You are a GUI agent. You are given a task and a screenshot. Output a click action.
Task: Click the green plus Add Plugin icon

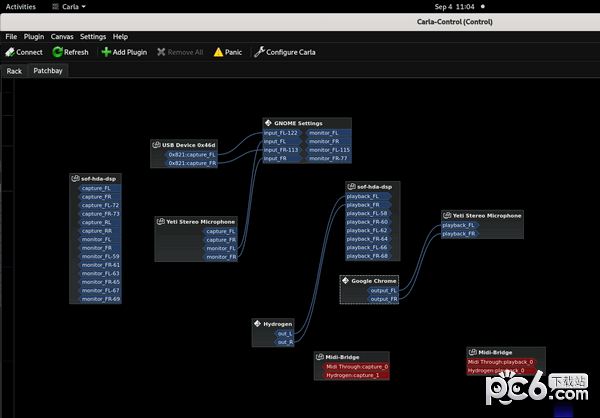pyautogui.click(x=106, y=52)
